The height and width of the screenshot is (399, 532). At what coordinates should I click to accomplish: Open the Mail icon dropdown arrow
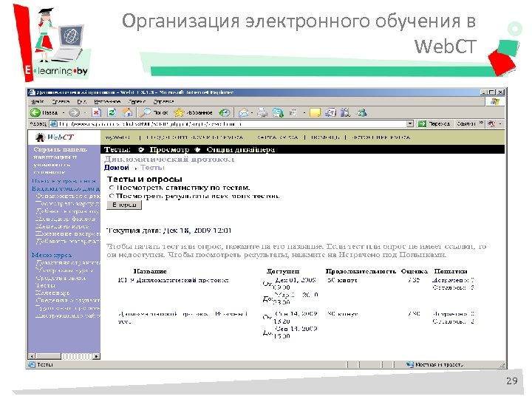click(x=252, y=112)
